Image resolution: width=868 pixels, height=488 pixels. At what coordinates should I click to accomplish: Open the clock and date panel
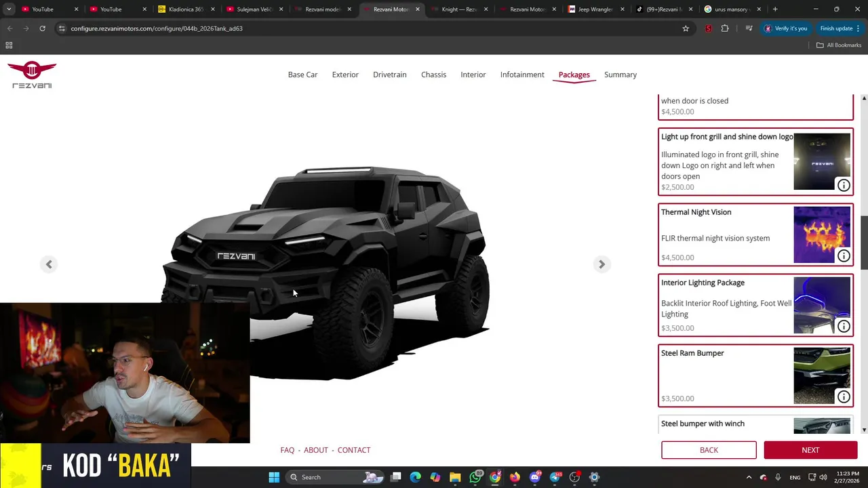(x=848, y=477)
